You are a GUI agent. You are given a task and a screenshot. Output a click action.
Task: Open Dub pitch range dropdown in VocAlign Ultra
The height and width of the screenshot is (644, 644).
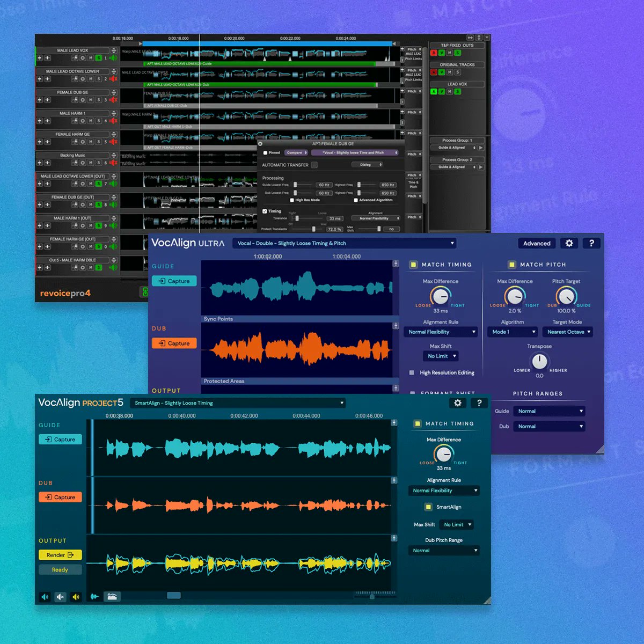point(550,426)
